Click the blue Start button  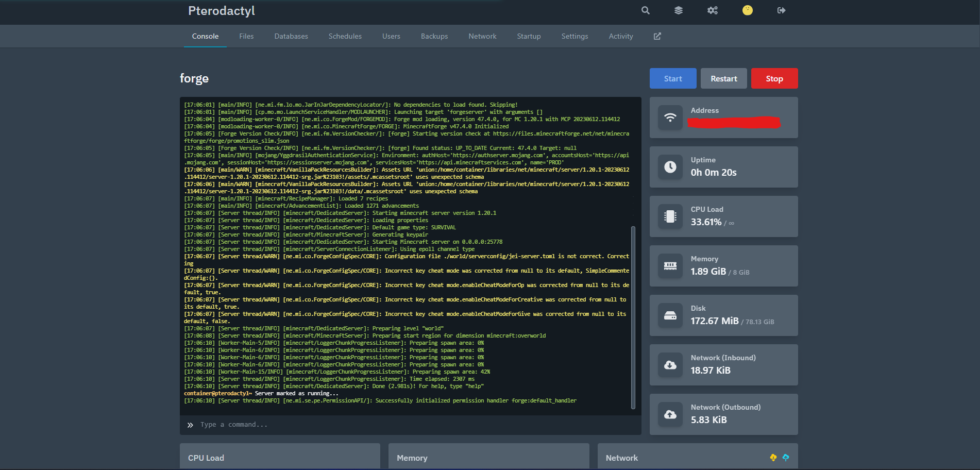[x=673, y=78]
